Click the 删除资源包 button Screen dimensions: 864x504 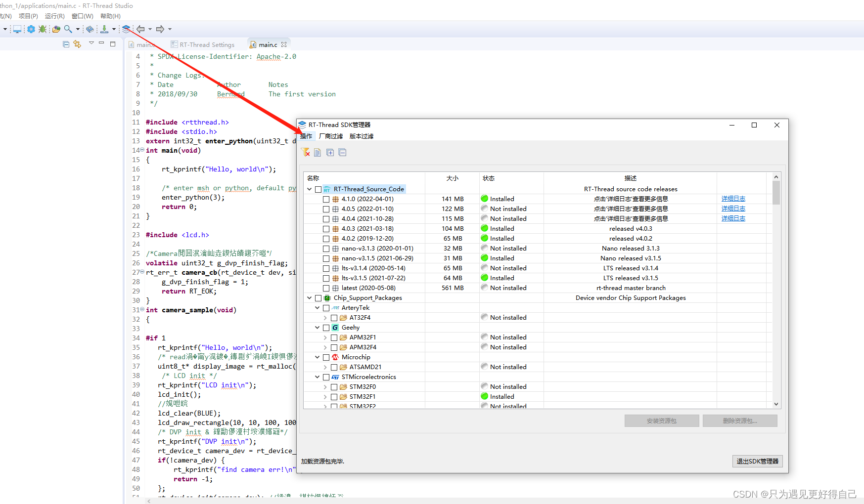coord(740,421)
